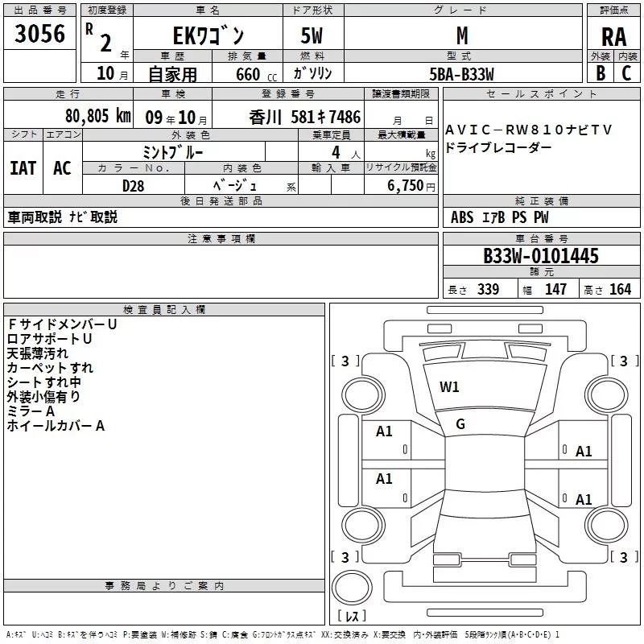Click interior rating C
This screenshot has height=644, width=644.
click(626, 73)
